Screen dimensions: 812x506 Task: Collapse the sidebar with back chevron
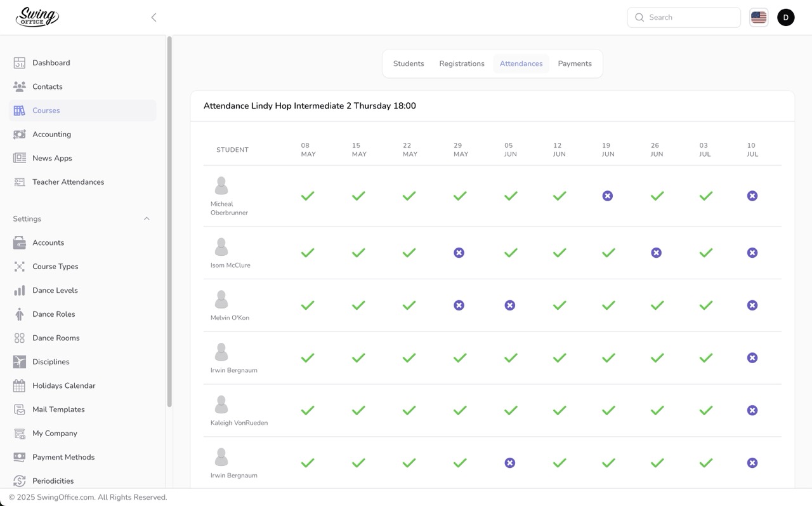pos(154,17)
